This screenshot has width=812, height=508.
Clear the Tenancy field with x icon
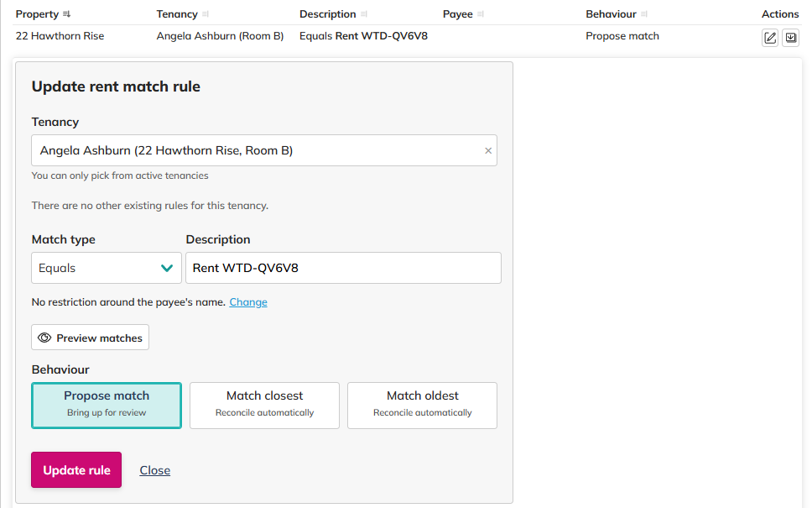(488, 151)
